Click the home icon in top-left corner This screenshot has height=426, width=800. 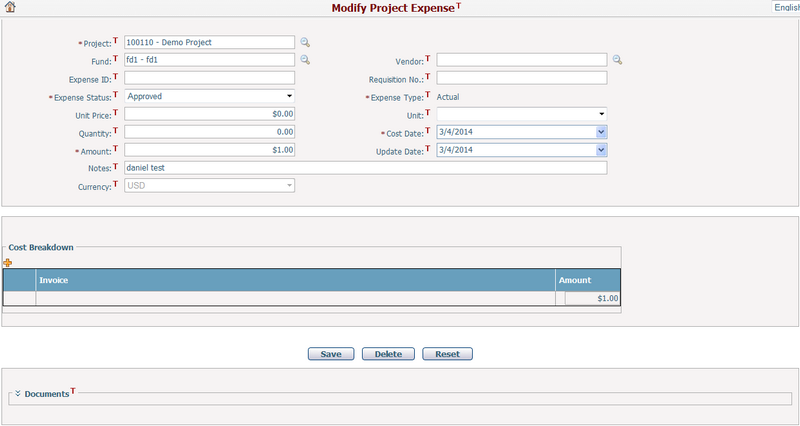(x=9, y=8)
